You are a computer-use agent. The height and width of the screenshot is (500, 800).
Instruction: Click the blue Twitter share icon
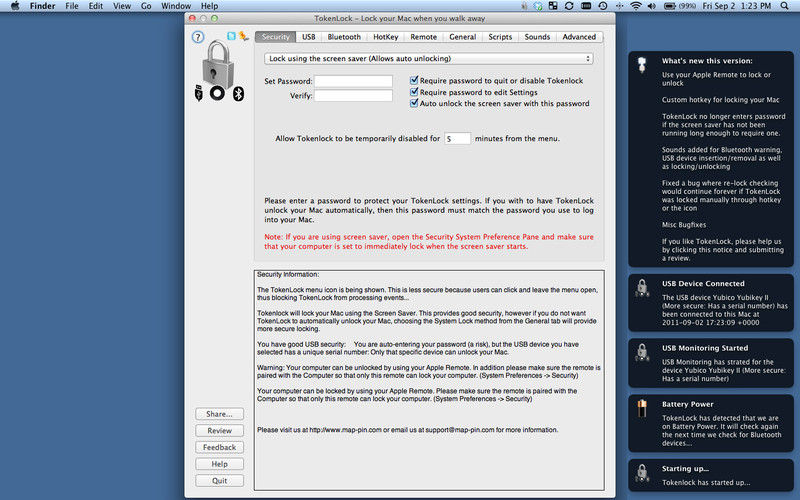point(231,36)
